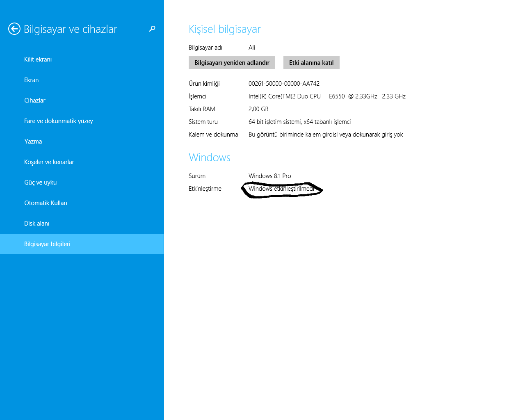525x420 pixels.
Task: Click the Intel Core 2 Duo processor text
Action: click(327, 96)
